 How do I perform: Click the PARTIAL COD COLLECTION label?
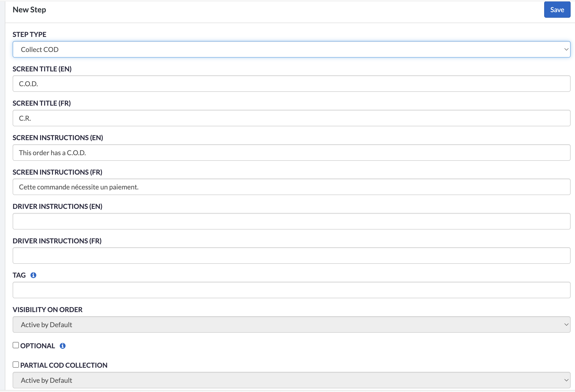coord(64,365)
